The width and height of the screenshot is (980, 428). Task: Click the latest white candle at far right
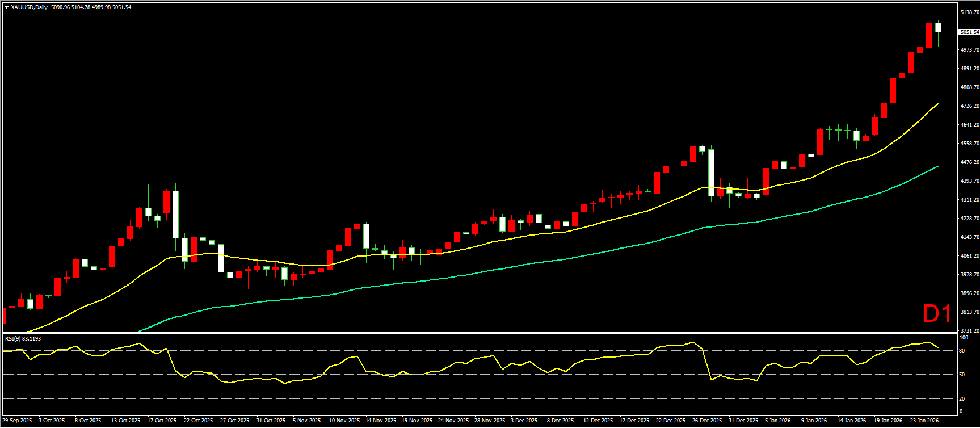tap(938, 27)
